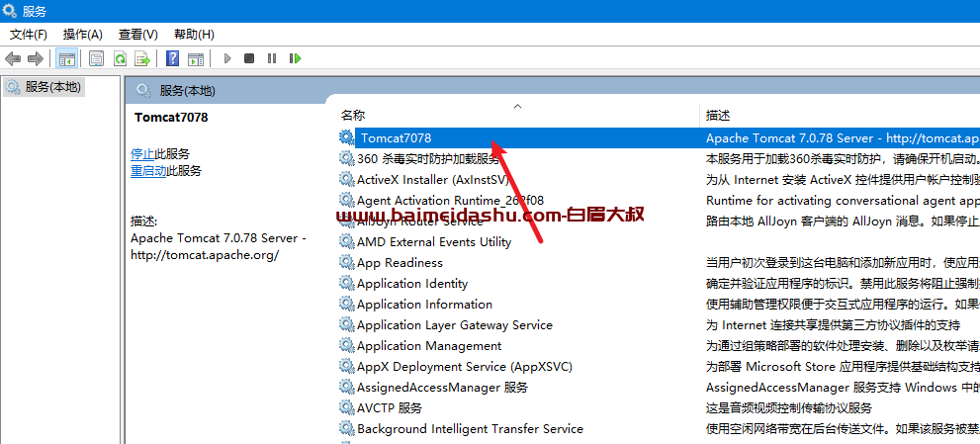Click the Refresh toolbar icon

[120, 58]
